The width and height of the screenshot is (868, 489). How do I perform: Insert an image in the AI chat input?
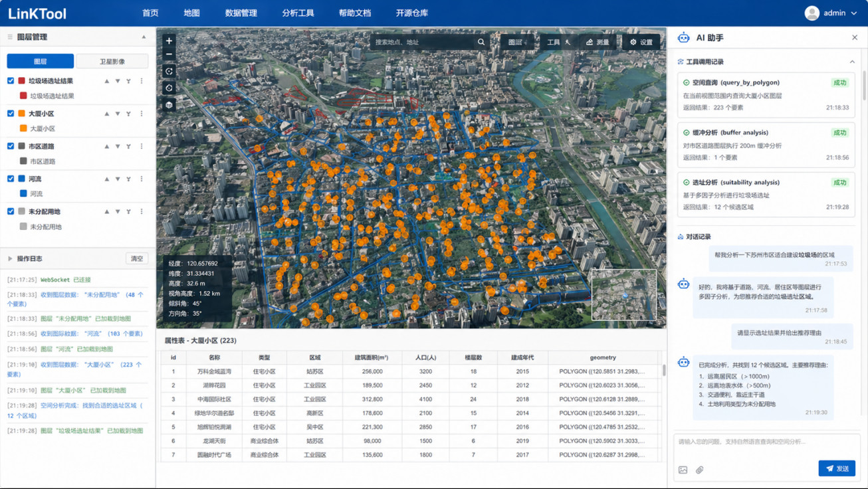point(683,470)
